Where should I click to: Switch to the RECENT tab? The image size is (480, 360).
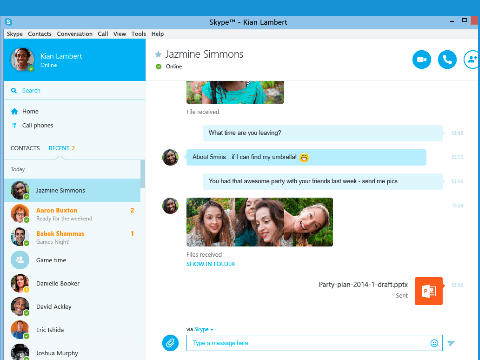59,148
